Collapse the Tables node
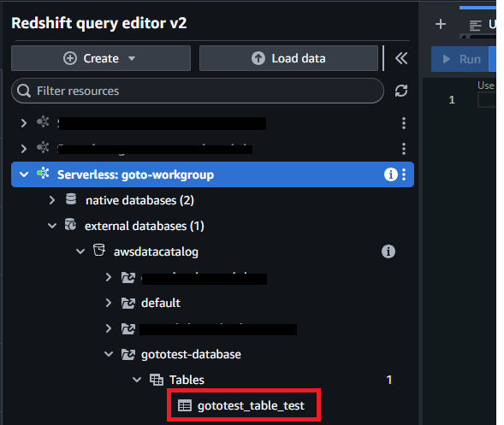 click(137, 380)
